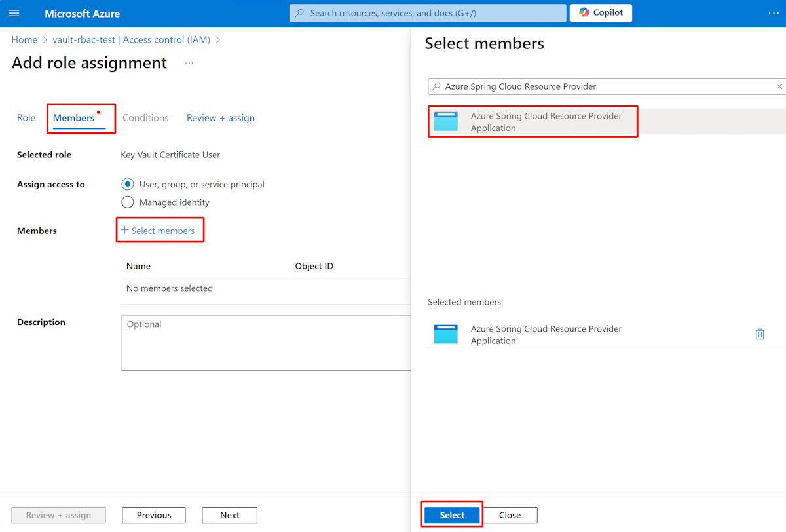The height and width of the screenshot is (532, 786).
Task: Click Next to continue the assignment
Action: point(229,515)
